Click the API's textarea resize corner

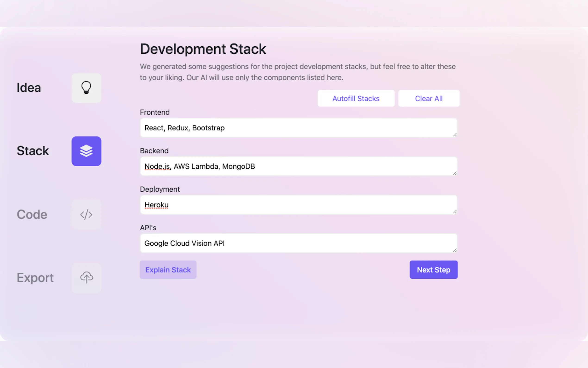[x=455, y=250]
